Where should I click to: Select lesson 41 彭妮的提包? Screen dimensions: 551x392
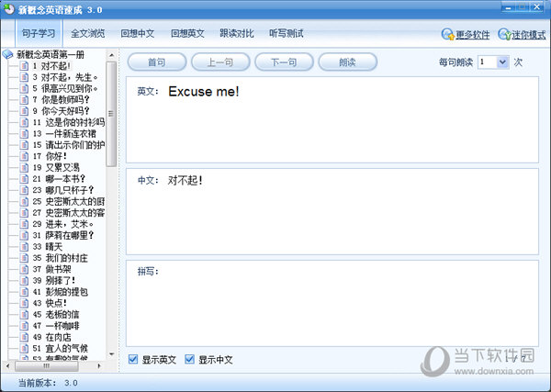pos(60,292)
